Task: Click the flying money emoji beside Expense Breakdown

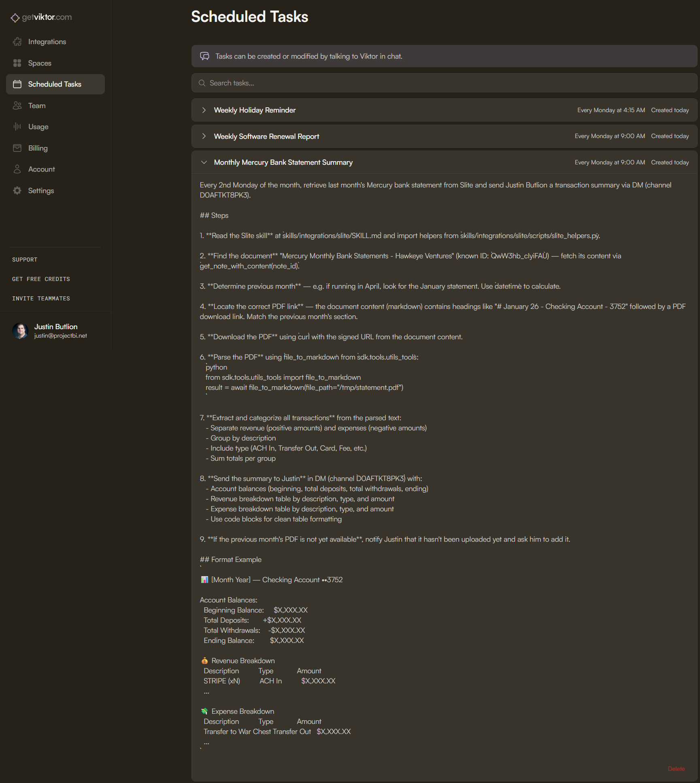Action: coord(204,711)
